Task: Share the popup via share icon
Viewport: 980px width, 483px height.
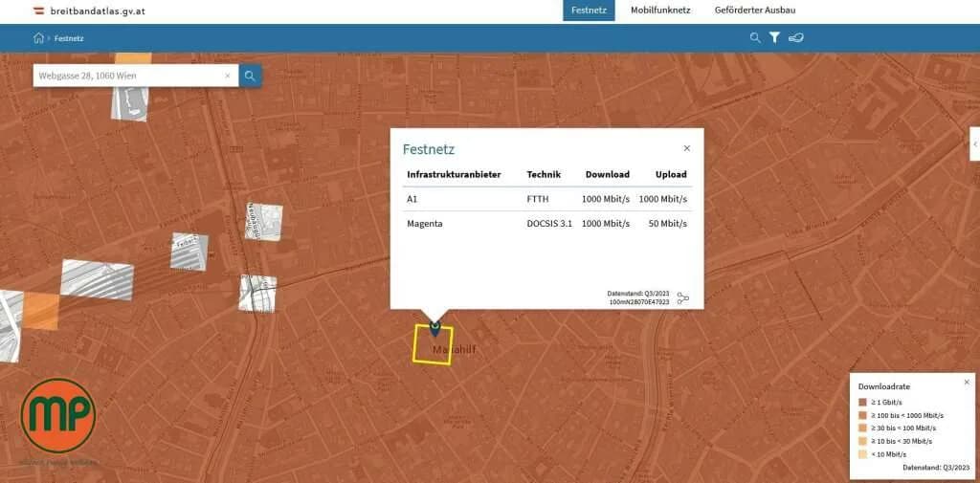Action: coord(682,298)
